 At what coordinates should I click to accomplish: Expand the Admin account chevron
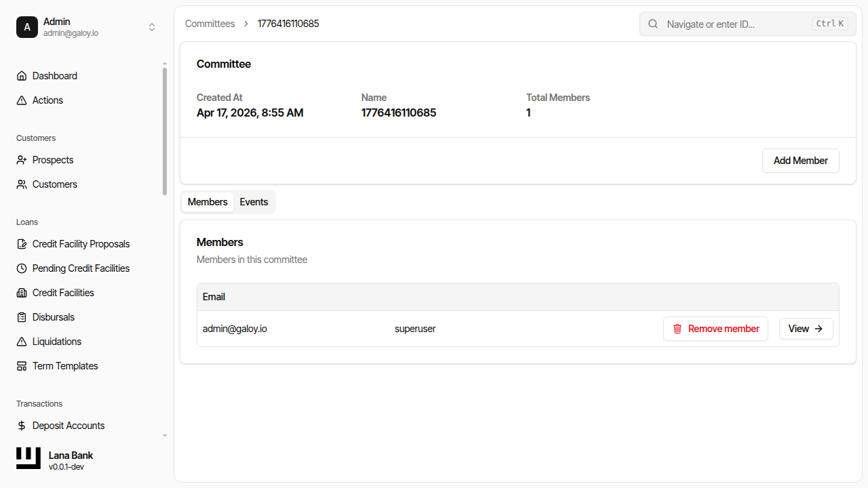(152, 27)
